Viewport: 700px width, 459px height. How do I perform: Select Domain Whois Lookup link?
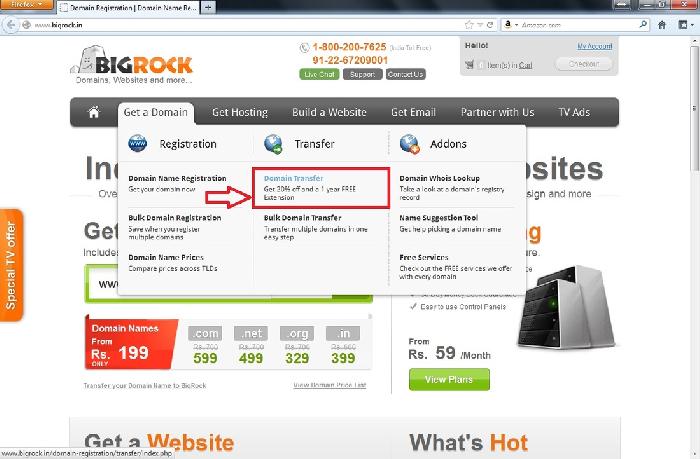[439, 178]
